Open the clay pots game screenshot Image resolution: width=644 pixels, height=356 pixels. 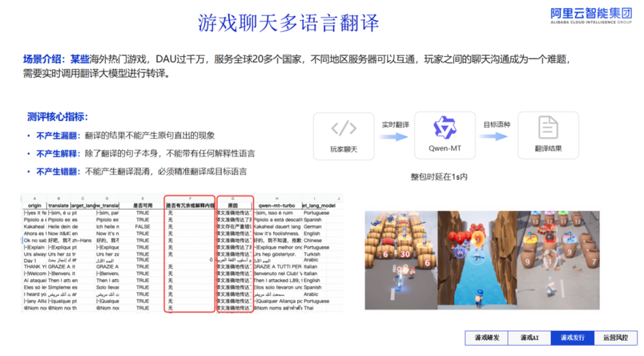pyautogui.click(x=559, y=261)
